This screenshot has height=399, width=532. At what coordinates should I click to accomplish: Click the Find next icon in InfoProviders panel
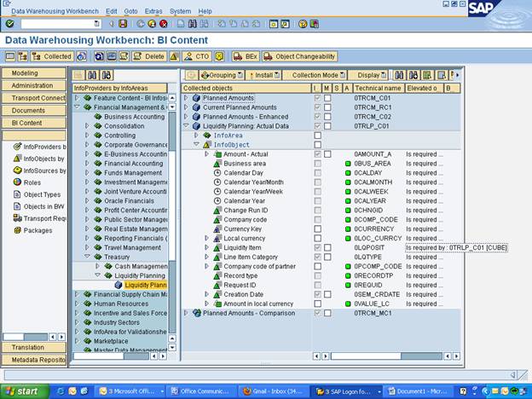click(x=107, y=75)
